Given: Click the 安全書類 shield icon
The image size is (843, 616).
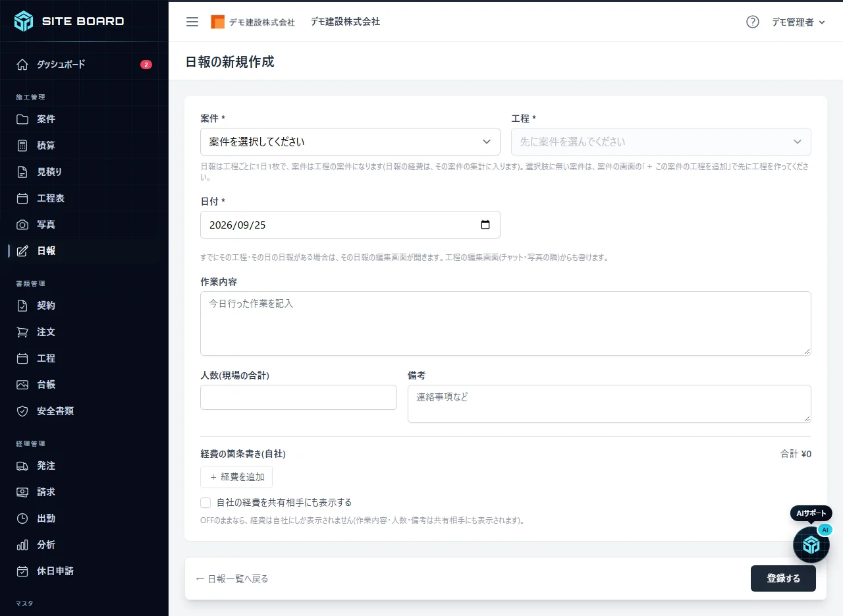Looking at the screenshot, I should [22, 411].
